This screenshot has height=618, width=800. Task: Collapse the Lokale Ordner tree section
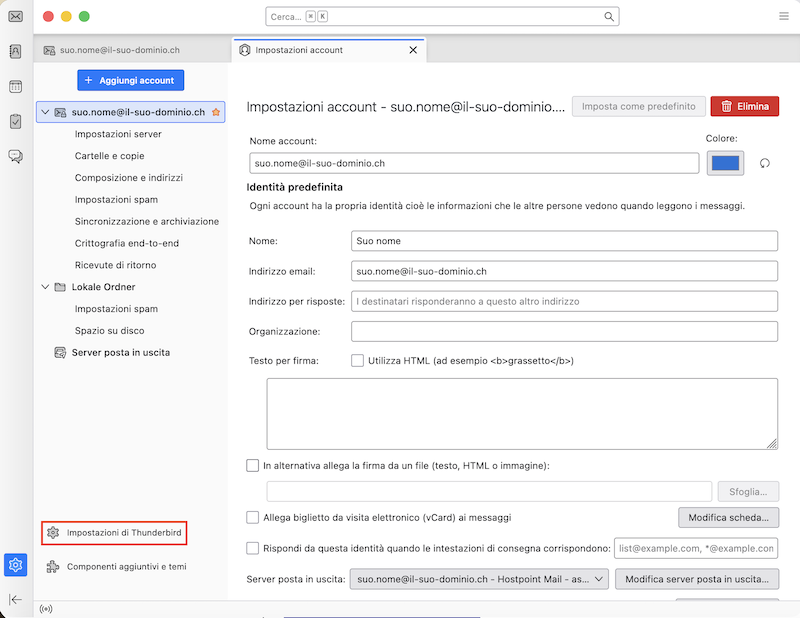45,287
